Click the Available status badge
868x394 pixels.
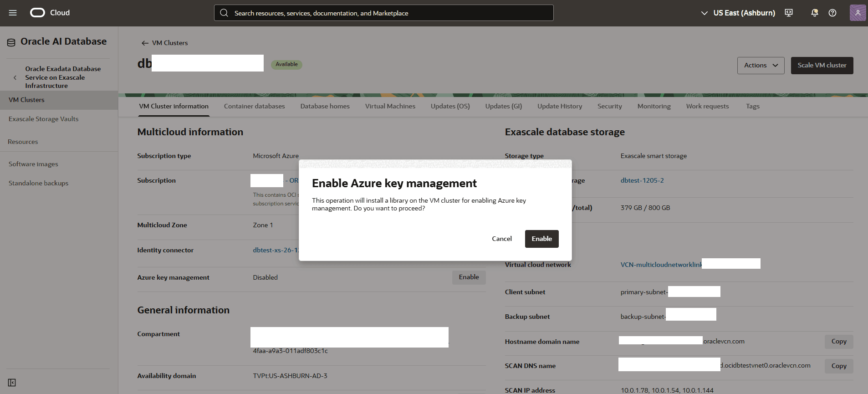click(286, 65)
